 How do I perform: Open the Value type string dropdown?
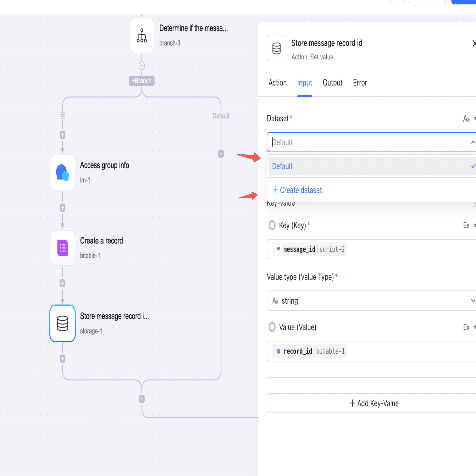(x=371, y=301)
